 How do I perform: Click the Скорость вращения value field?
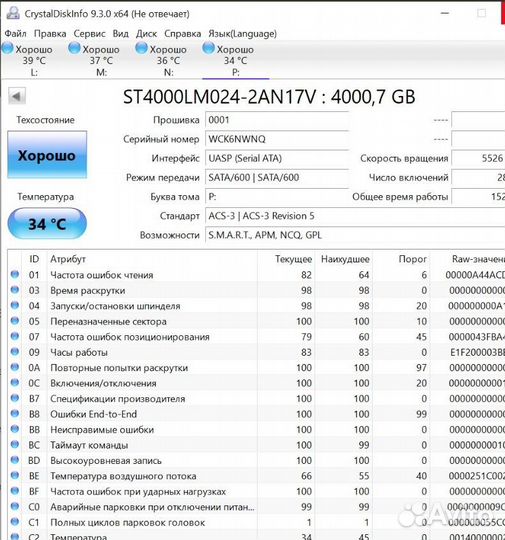(x=478, y=158)
